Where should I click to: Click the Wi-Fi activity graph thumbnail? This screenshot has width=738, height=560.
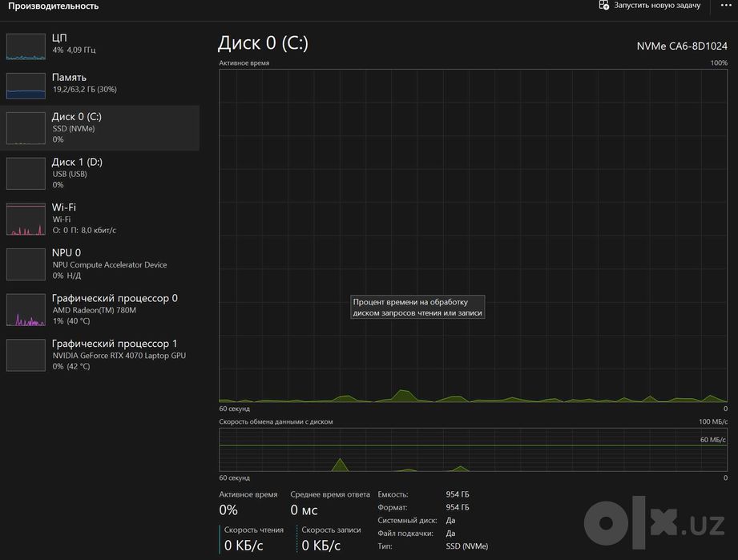26,219
